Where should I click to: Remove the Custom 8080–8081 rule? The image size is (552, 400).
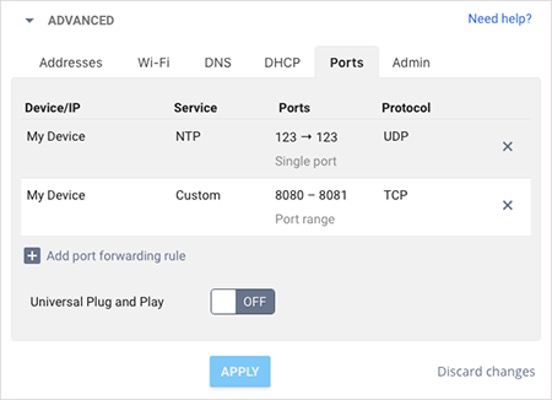[507, 205]
